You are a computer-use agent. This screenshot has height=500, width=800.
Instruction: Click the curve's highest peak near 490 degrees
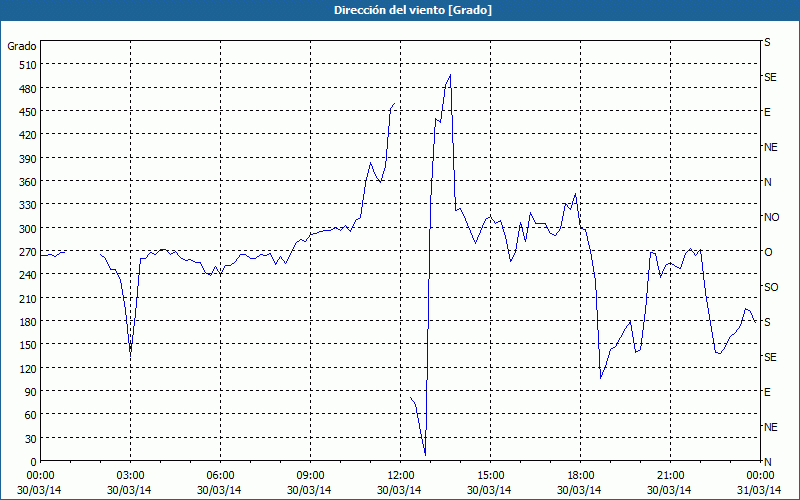450,75
